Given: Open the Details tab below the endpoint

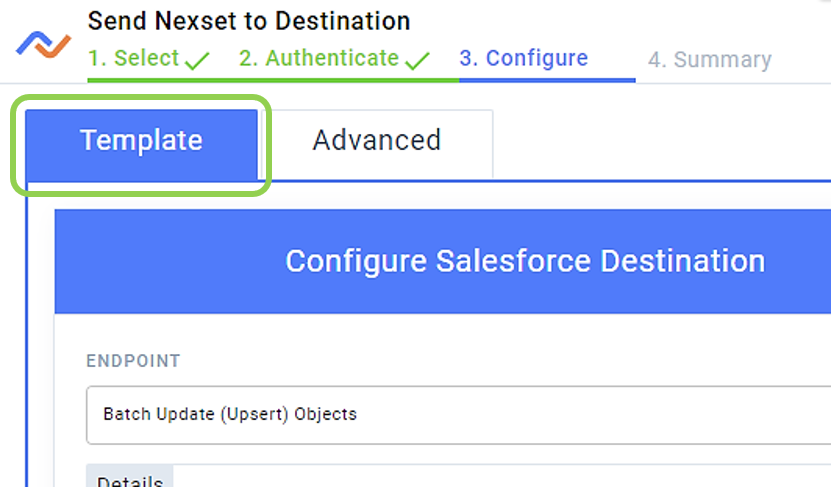Looking at the screenshot, I should (x=130, y=477).
